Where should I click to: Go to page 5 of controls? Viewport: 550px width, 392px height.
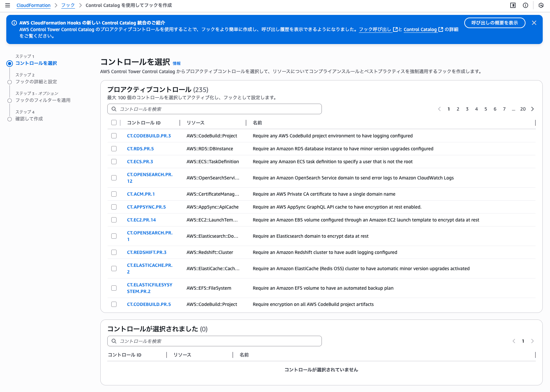click(486, 109)
